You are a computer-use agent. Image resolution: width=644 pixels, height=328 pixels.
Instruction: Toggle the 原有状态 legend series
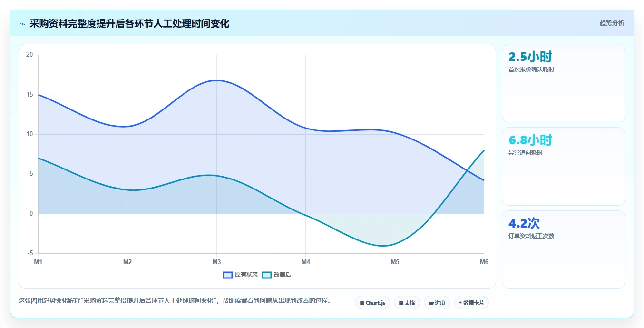pos(241,275)
